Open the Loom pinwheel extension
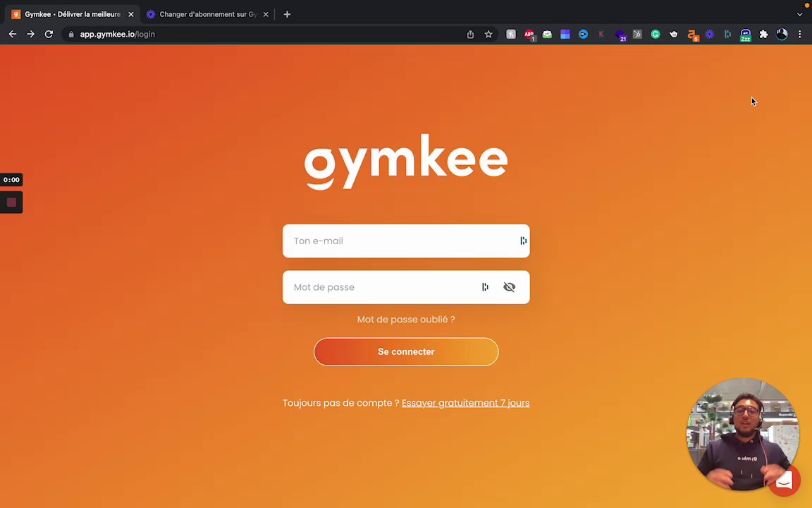 pos(710,34)
